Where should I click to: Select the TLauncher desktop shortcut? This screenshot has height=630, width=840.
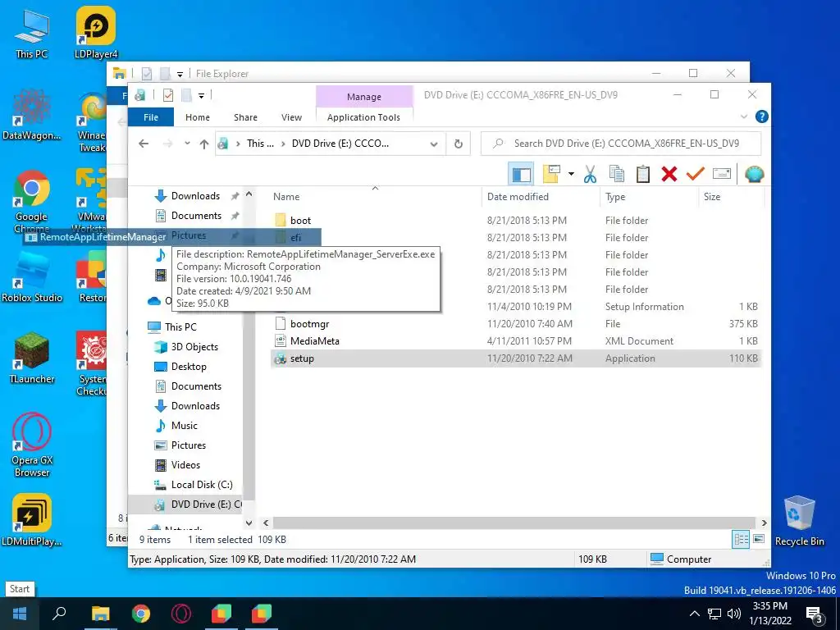[x=32, y=358]
